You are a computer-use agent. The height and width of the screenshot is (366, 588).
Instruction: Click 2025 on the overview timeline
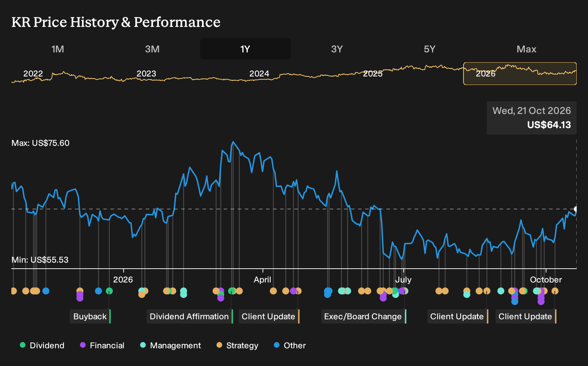click(373, 74)
